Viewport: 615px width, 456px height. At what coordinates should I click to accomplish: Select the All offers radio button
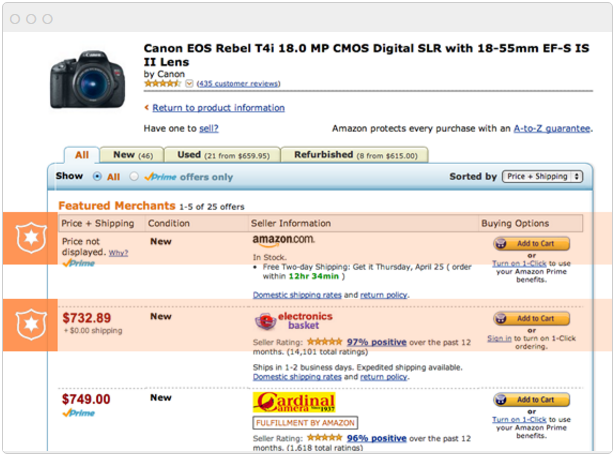pos(97,176)
